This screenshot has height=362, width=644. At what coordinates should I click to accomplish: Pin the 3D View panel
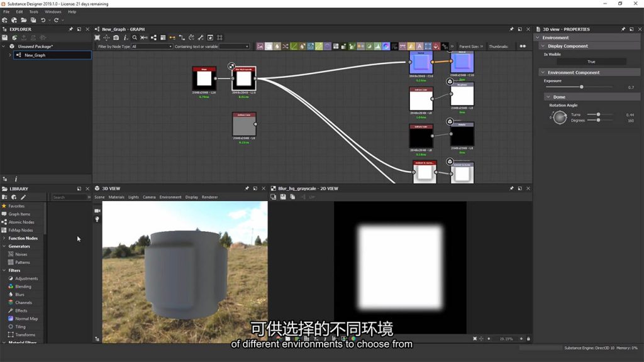coord(247,188)
